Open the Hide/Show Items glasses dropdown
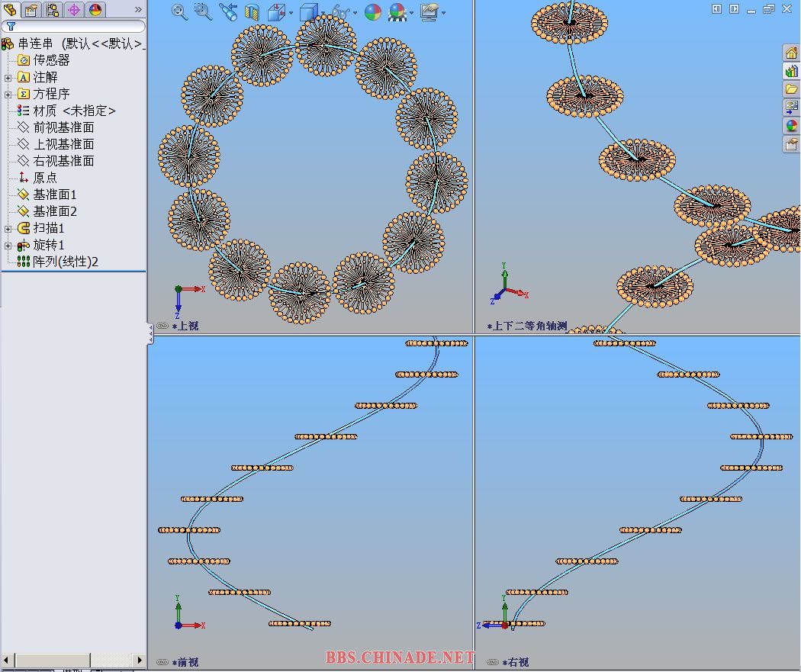 click(x=355, y=13)
